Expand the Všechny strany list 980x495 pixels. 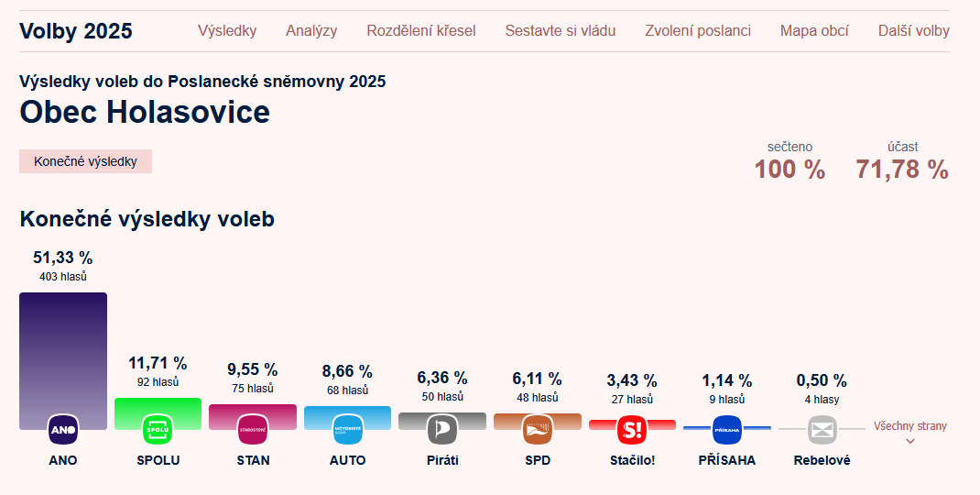point(910,433)
